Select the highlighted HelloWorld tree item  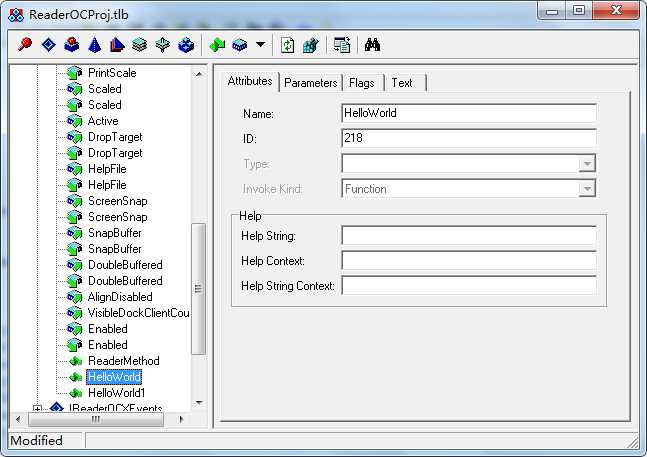click(114, 377)
